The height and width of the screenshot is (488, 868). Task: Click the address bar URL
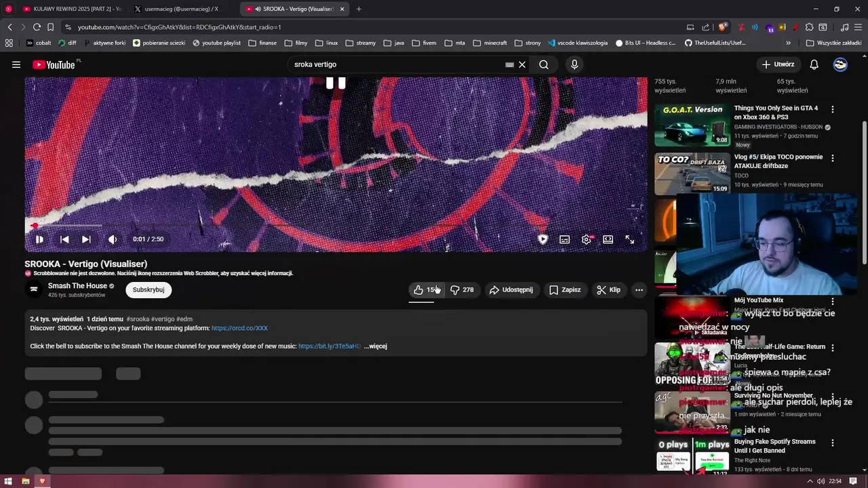[x=180, y=27]
